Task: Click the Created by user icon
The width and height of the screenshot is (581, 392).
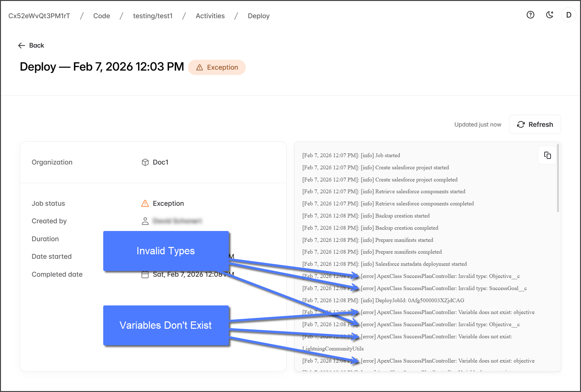Action: click(x=145, y=221)
